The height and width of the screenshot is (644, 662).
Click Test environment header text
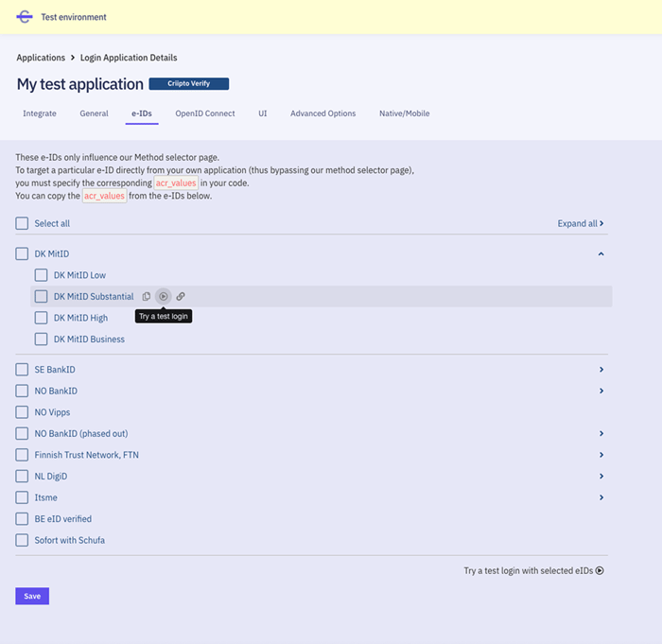(x=74, y=17)
